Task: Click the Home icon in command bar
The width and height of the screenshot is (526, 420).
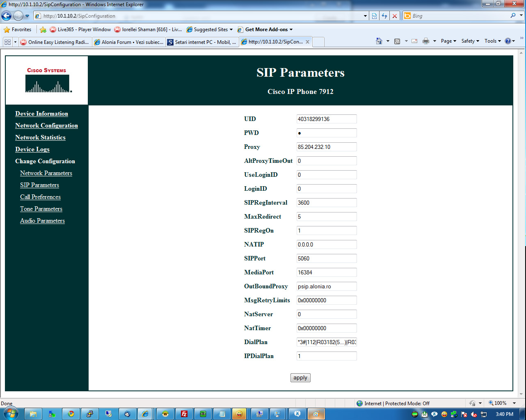Action: click(379, 41)
